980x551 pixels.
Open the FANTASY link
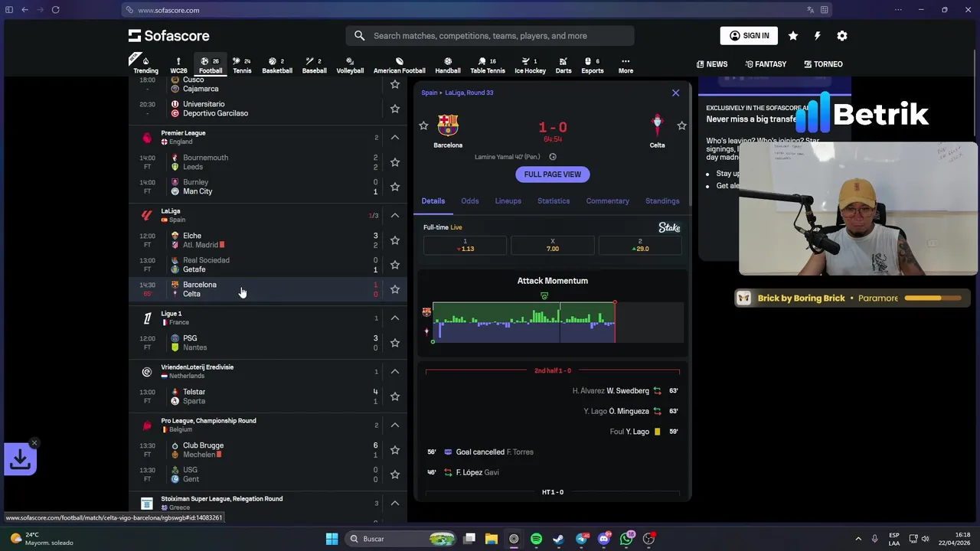[766, 64]
